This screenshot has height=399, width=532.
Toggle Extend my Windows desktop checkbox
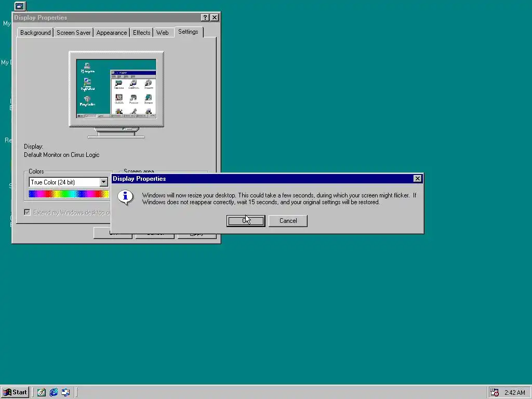click(x=27, y=212)
